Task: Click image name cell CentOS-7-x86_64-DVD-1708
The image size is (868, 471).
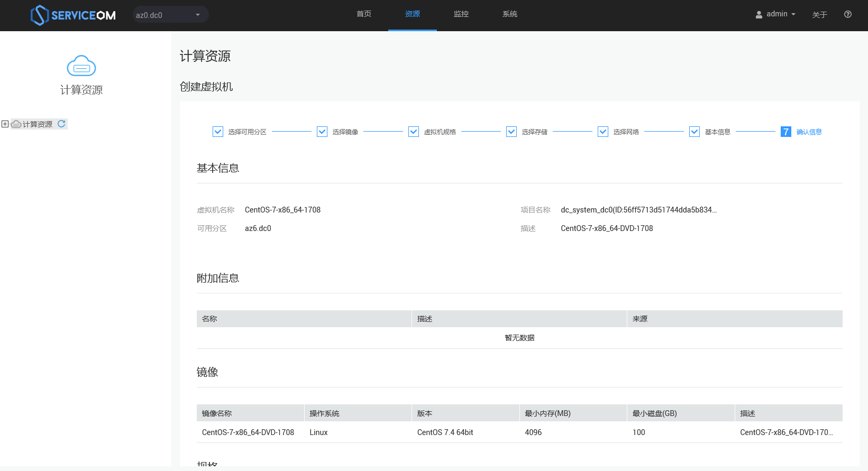Action: [x=248, y=432]
